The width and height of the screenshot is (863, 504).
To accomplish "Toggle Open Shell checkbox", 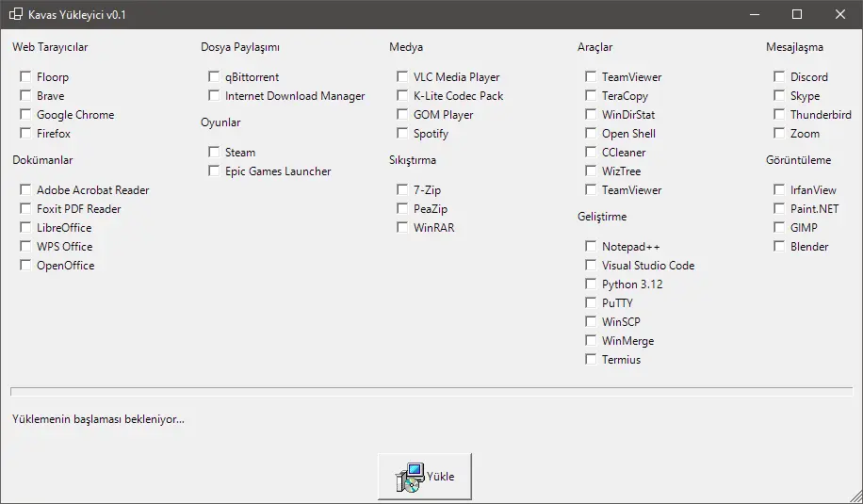I will (591, 133).
